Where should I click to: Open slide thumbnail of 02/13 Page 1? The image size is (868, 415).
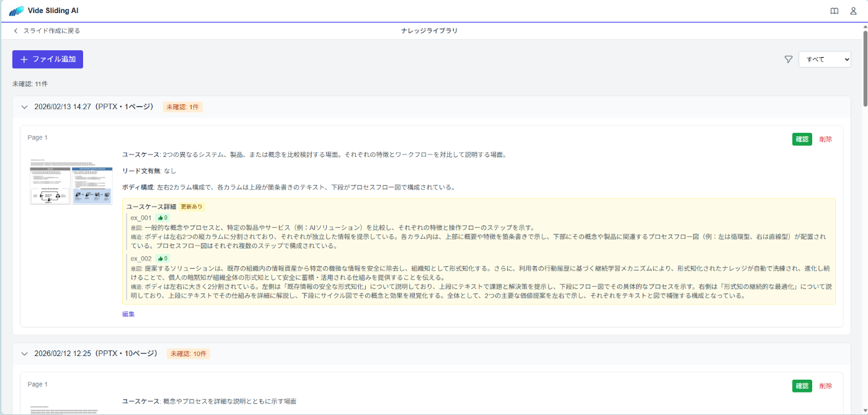pyautogui.click(x=71, y=182)
